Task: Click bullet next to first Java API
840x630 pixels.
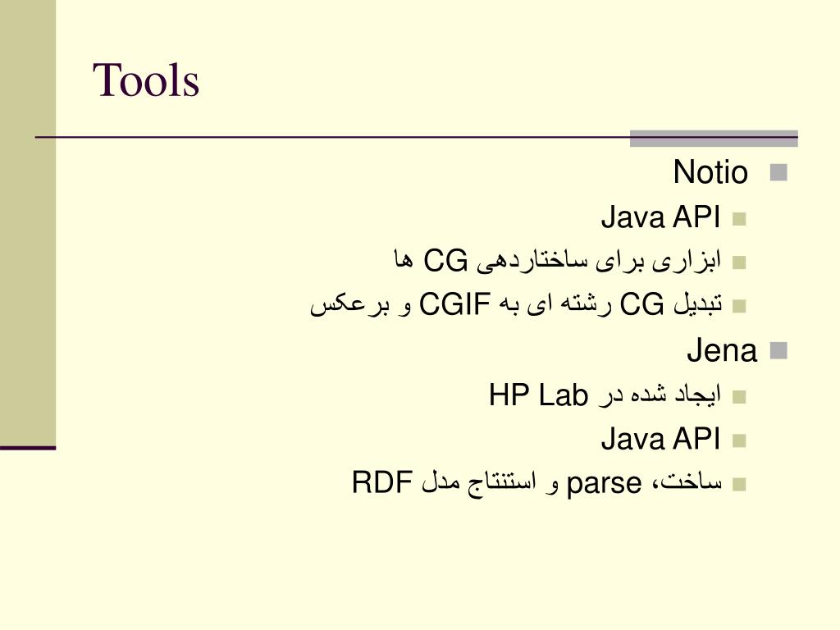Action: pos(739,219)
